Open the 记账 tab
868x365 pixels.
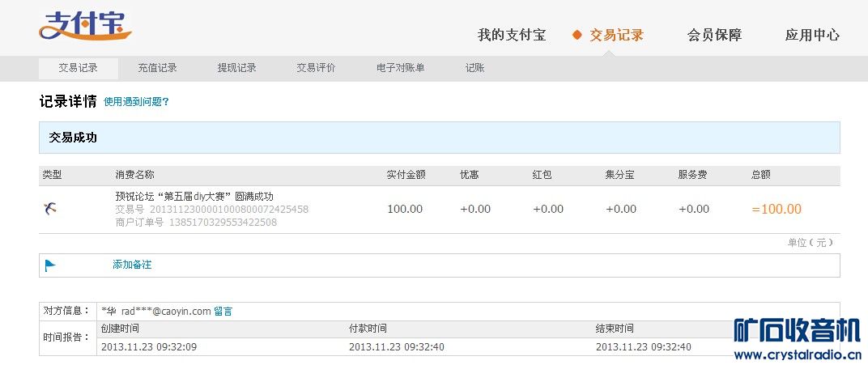[x=474, y=68]
